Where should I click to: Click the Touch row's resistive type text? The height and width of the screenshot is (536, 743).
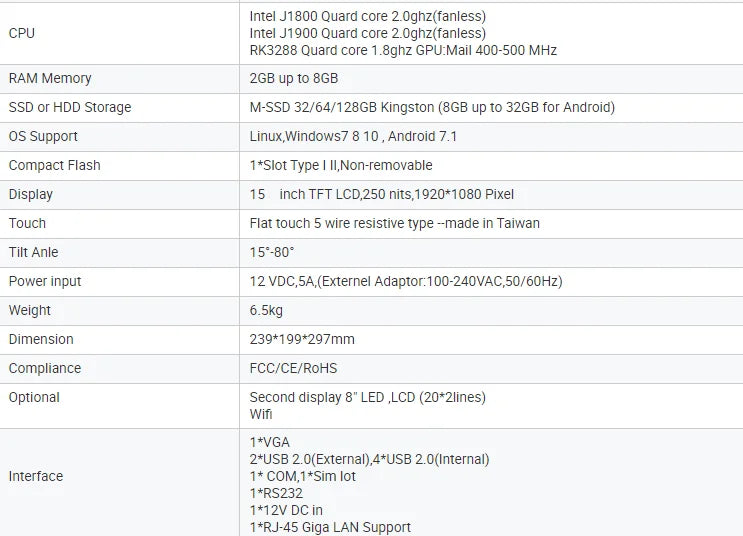coord(395,223)
